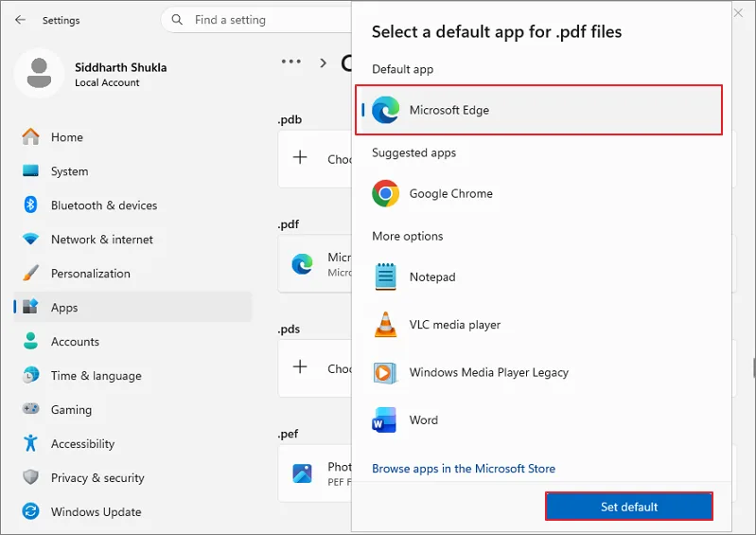Click the Bluetooth icon in sidebar
This screenshot has height=535, width=756.
pos(30,205)
